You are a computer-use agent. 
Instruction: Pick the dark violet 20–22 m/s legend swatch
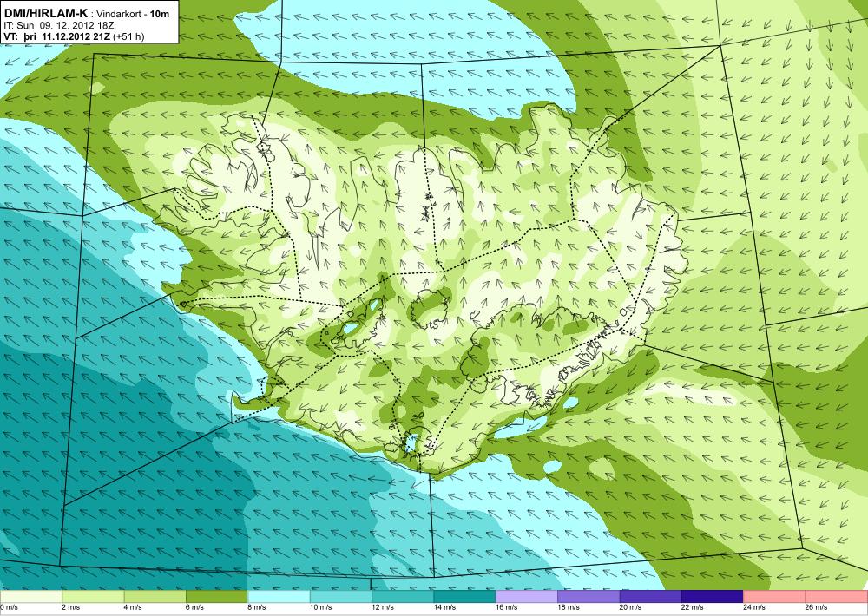coord(651,597)
